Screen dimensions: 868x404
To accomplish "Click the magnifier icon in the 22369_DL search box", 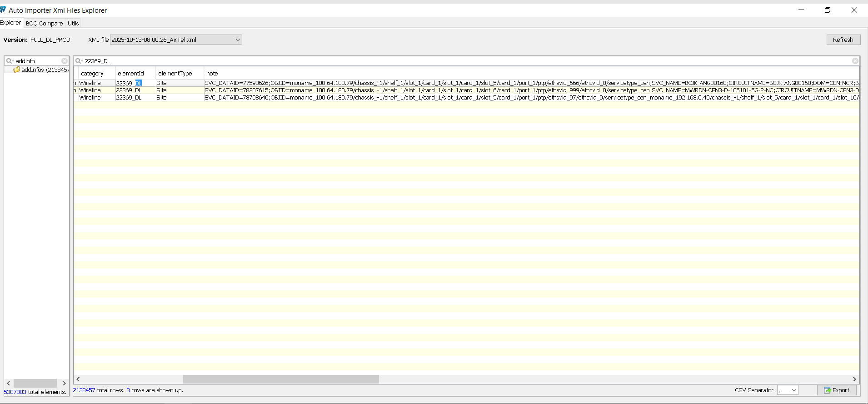I will tap(79, 61).
